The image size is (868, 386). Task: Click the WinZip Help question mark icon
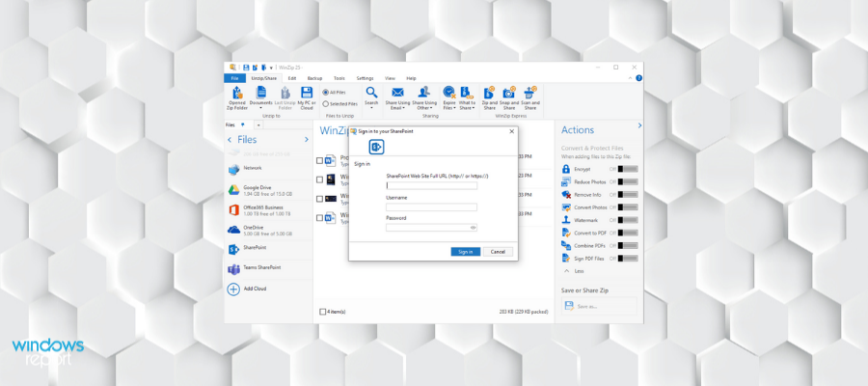(x=639, y=78)
